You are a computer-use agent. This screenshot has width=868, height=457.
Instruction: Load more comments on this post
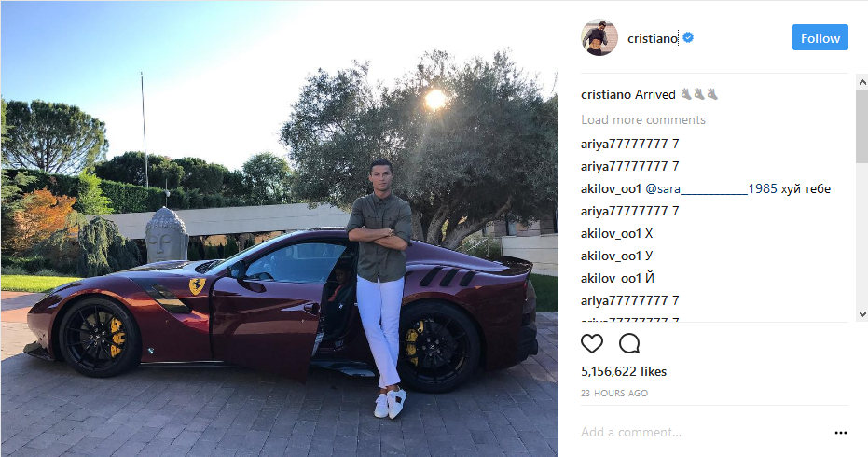click(643, 119)
